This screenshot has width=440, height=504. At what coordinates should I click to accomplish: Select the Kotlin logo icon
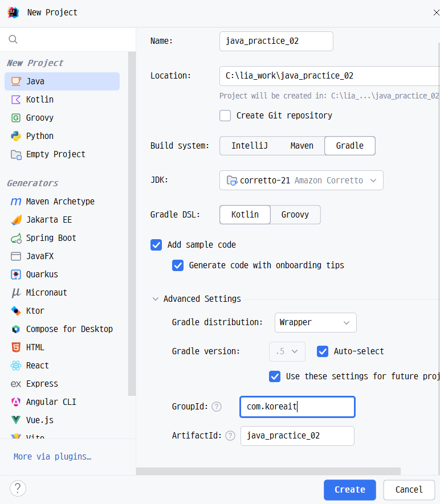coord(16,100)
